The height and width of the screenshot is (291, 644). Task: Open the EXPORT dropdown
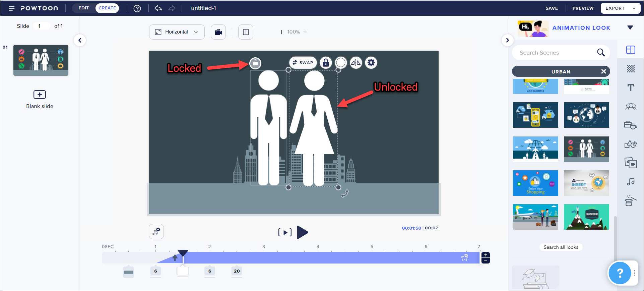coord(621,8)
